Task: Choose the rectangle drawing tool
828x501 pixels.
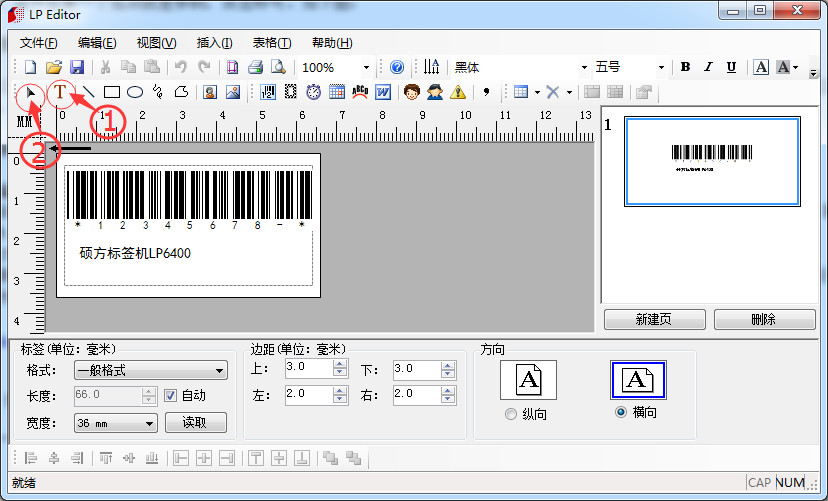Action: click(x=112, y=92)
